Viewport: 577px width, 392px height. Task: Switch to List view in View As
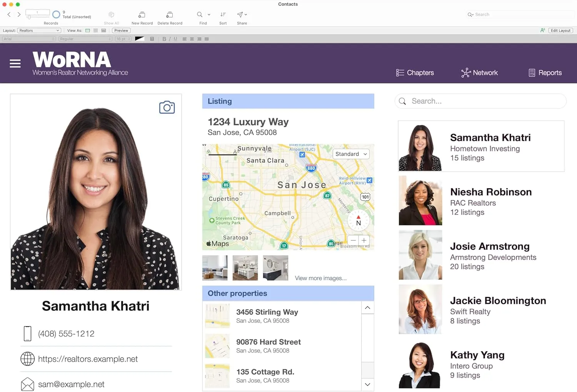pyautogui.click(x=95, y=31)
